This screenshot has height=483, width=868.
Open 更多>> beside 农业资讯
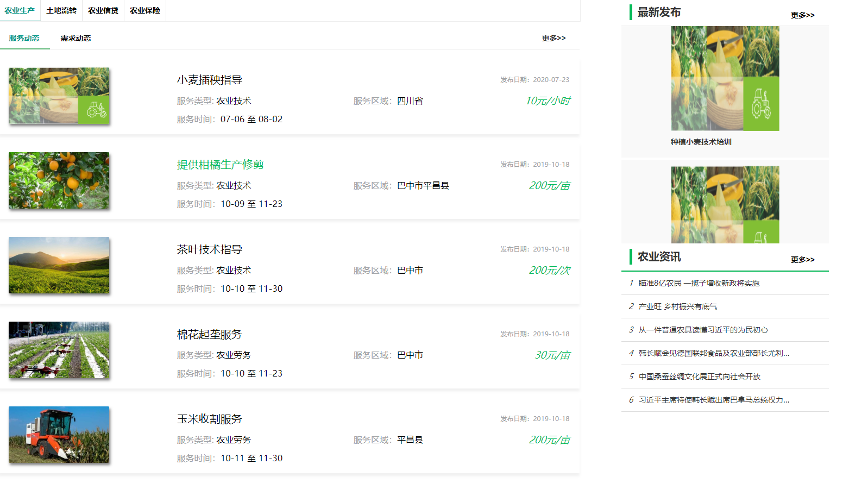802,260
